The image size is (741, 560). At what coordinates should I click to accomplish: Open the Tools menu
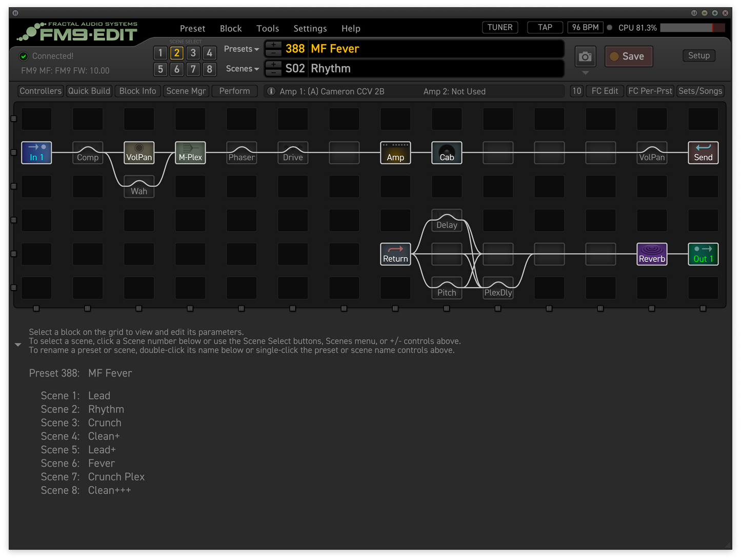[267, 29]
